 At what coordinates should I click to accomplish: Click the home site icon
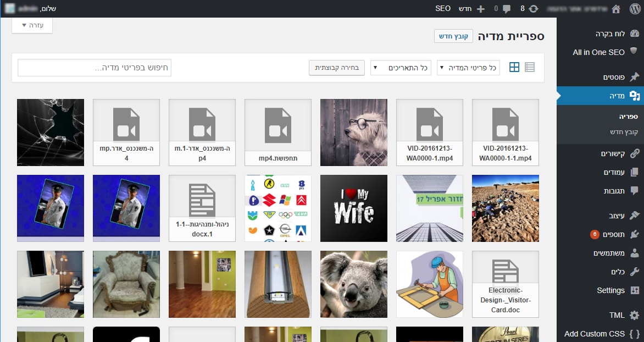pos(616,9)
